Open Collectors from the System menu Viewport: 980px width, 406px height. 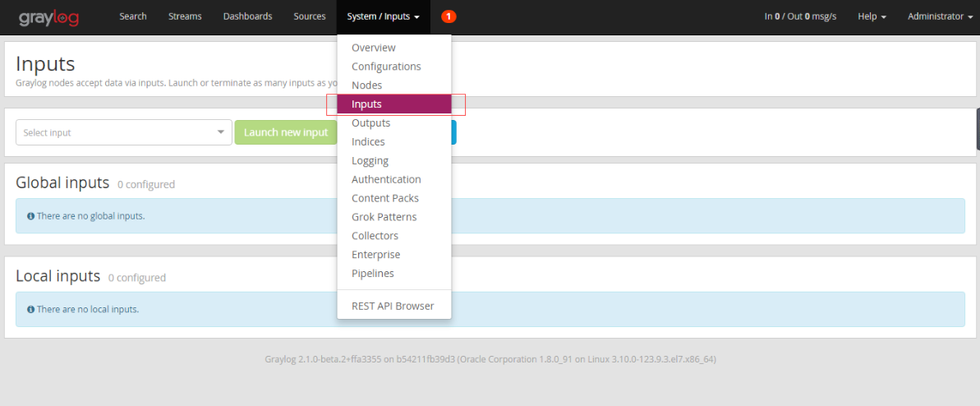pyautogui.click(x=394, y=235)
